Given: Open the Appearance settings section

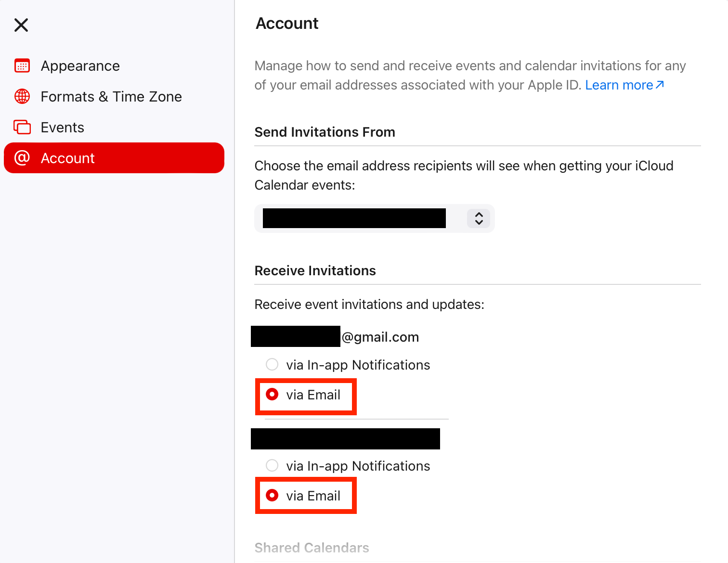Looking at the screenshot, I should click(114, 66).
